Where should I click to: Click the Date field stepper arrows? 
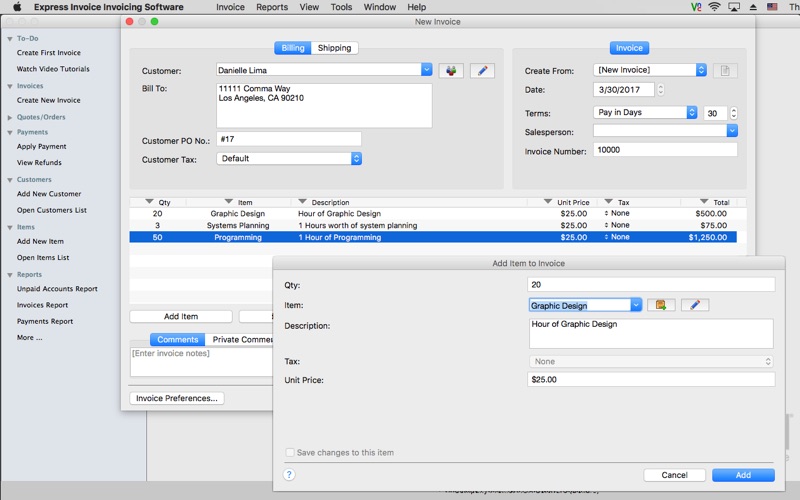click(x=661, y=90)
